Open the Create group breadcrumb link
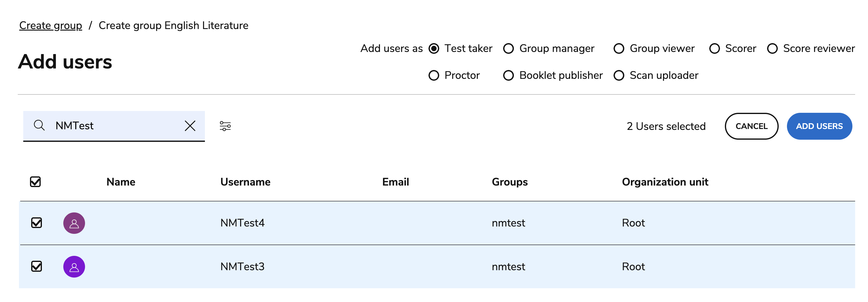 click(x=50, y=26)
